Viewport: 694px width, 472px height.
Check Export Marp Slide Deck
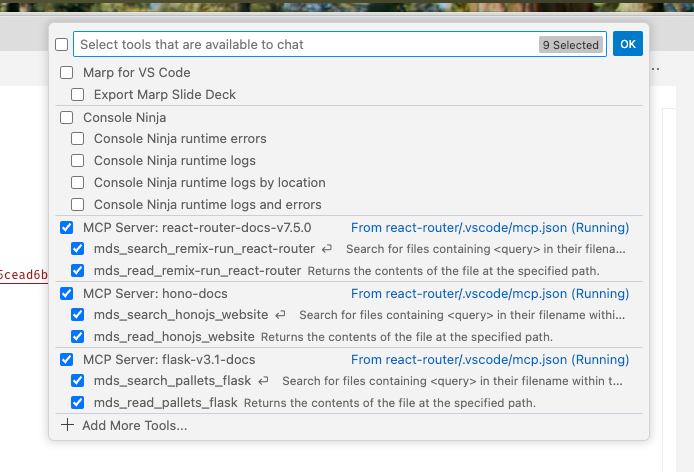pos(78,95)
